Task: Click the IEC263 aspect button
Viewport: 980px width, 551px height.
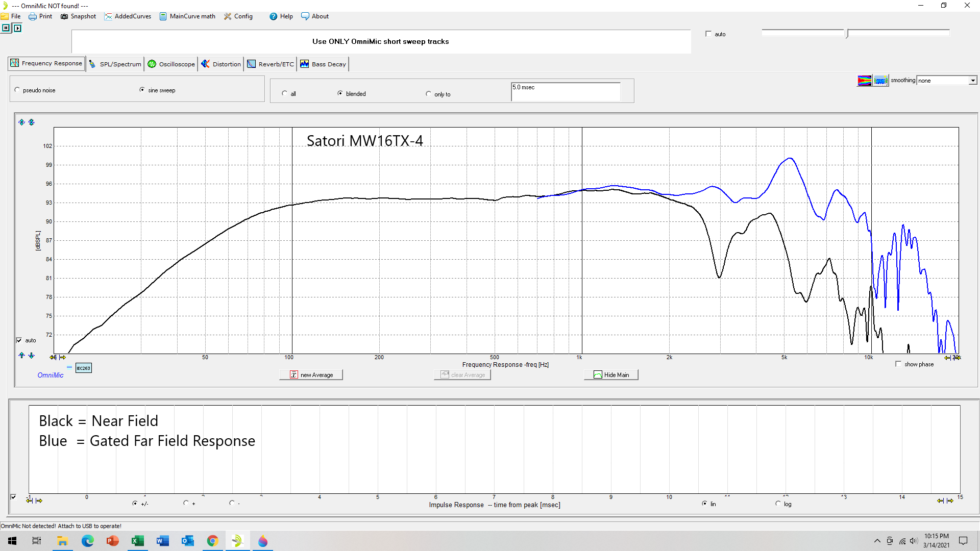Action: [x=84, y=368]
